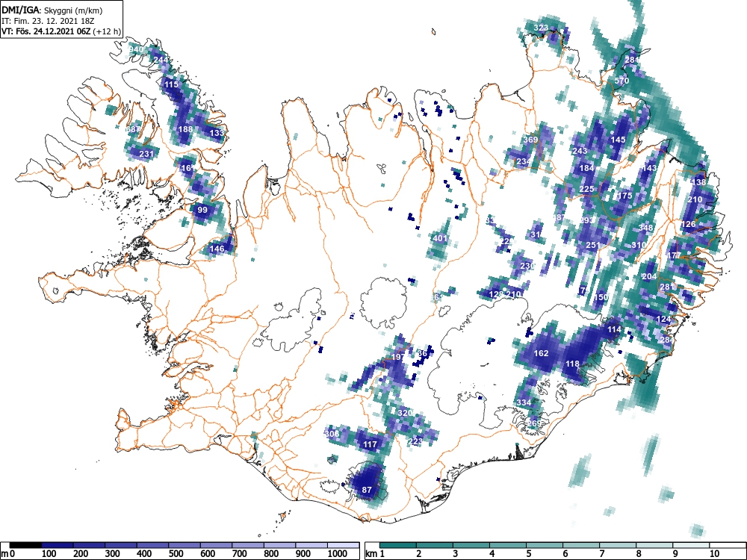Click the visibility value 188 on the map
Image resolution: width=747 pixels, height=560 pixels.
point(186,129)
